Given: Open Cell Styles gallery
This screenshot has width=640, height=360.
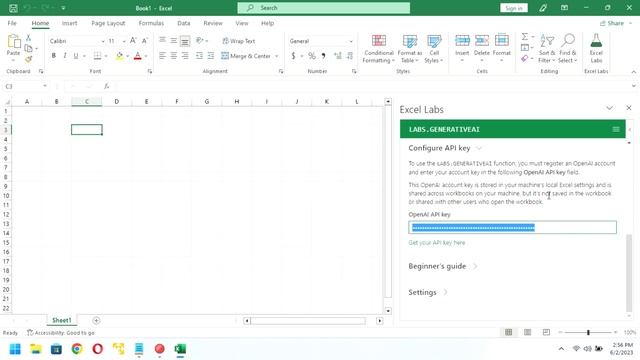Looking at the screenshot, I should [434, 49].
